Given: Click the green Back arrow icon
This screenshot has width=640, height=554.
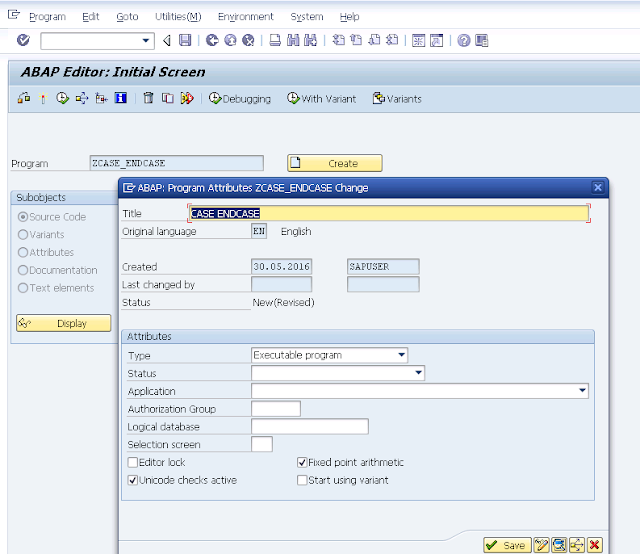Looking at the screenshot, I should point(212,40).
